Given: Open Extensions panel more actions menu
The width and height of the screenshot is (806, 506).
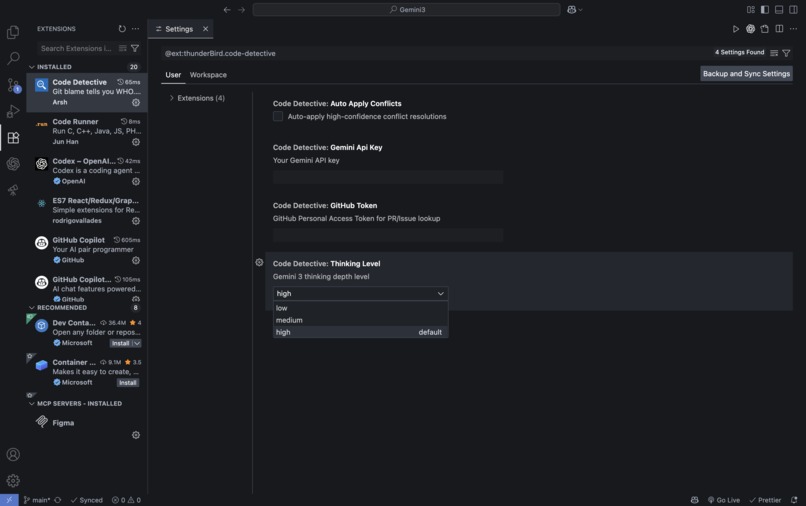Looking at the screenshot, I should 135,29.
